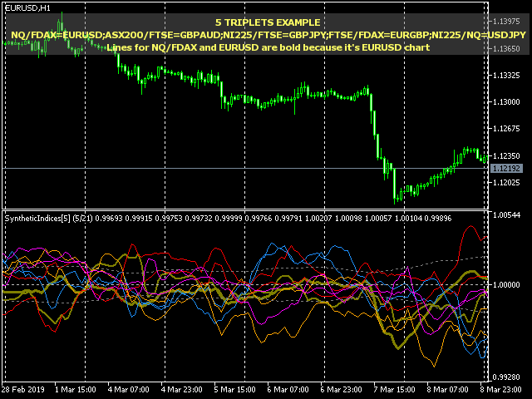Click the 1.13325 price scale label
Screen dimensions: 532x399
(x=506, y=76)
